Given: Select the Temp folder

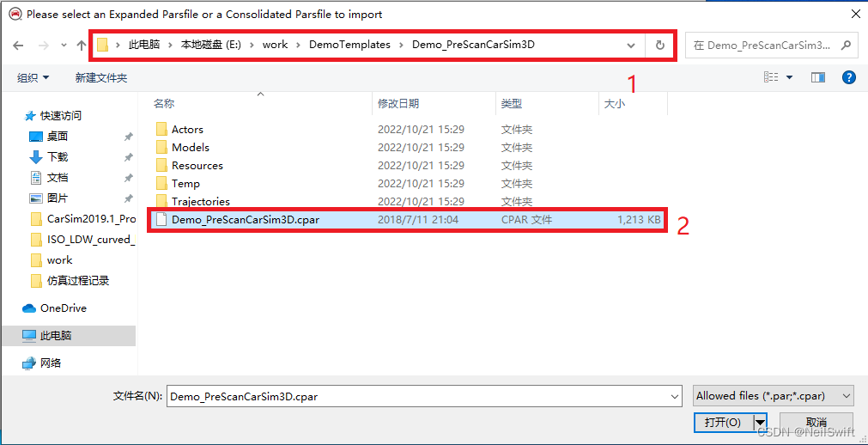Looking at the screenshot, I should tap(185, 184).
